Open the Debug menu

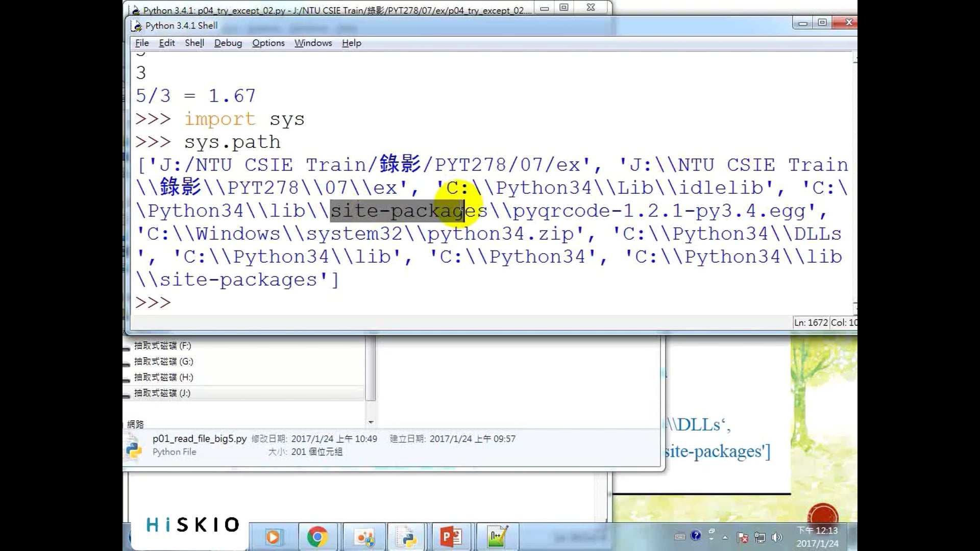pos(228,43)
